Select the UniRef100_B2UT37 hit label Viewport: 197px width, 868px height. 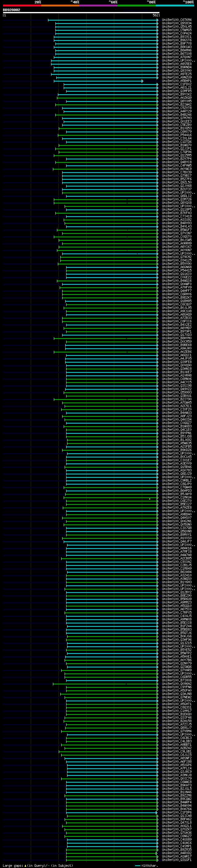point(177,189)
